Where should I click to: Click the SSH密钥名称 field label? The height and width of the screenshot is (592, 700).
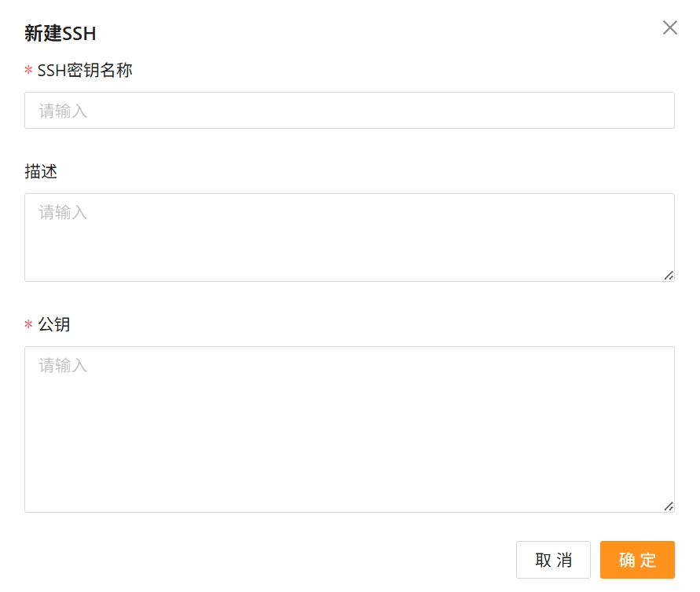tap(85, 71)
